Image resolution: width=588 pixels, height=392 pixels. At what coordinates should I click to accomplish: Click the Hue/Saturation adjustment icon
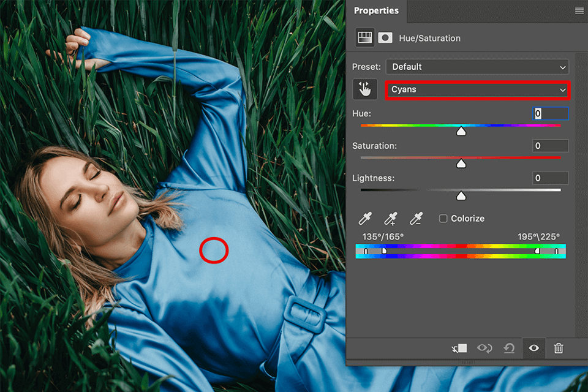tap(365, 38)
